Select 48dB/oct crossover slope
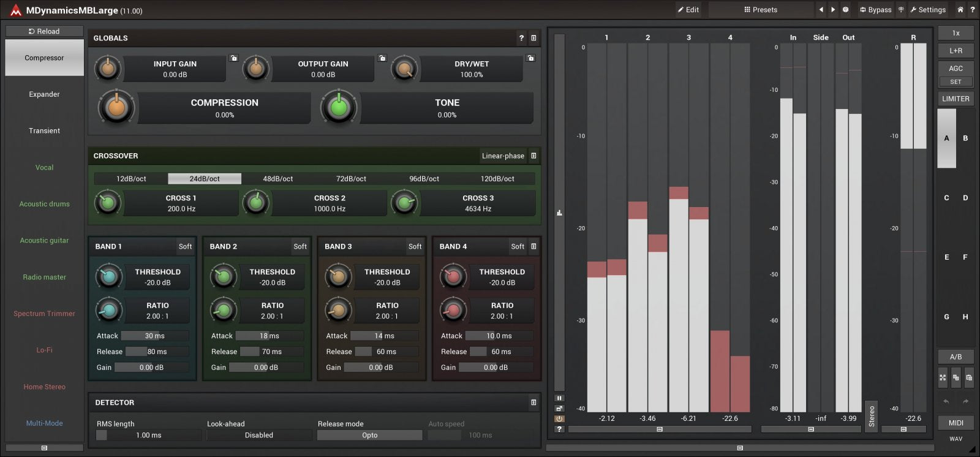The height and width of the screenshot is (457, 980). point(278,179)
